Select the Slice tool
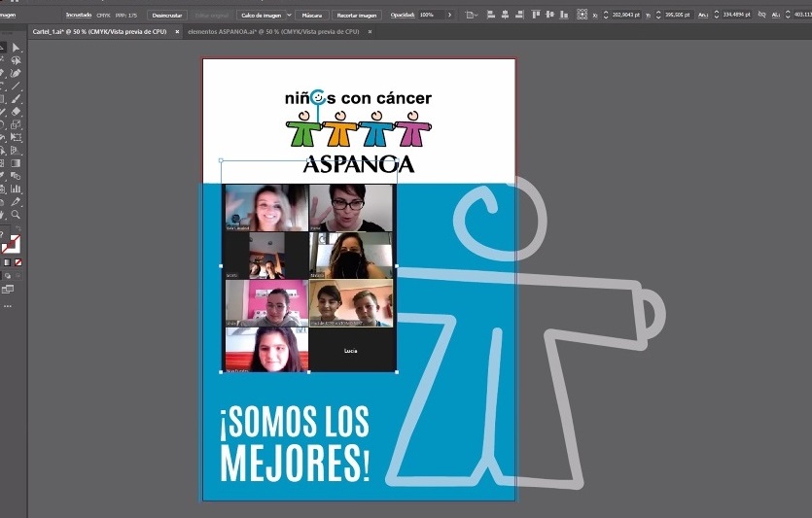This screenshot has height=518, width=812. tap(17, 202)
